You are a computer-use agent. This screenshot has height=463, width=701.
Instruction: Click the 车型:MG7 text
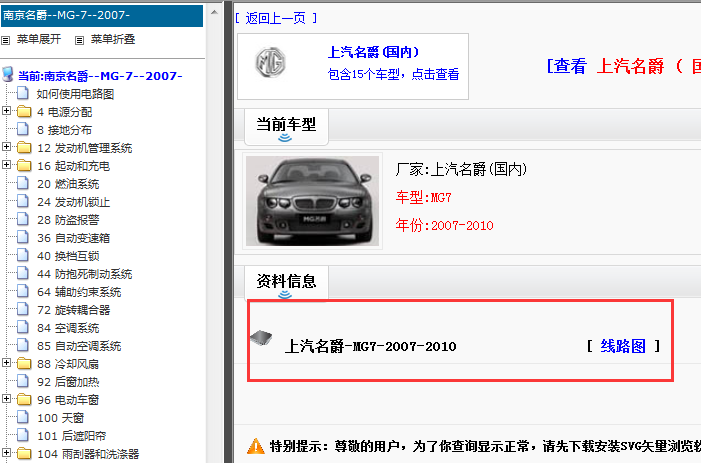(423, 197)
